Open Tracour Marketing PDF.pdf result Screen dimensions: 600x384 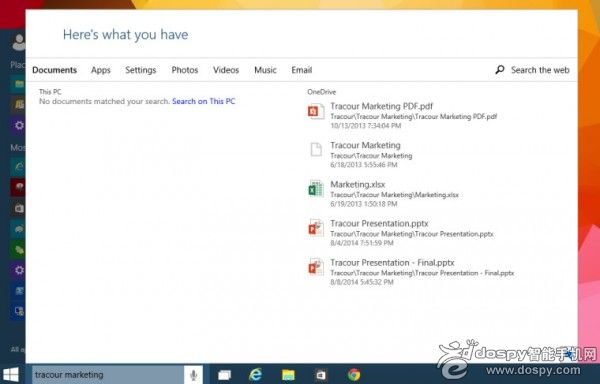click(x=382, y=106)
